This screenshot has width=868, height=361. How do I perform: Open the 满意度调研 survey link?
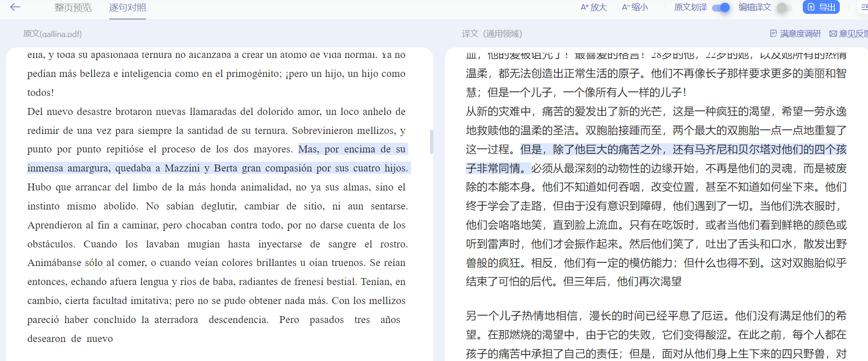tap(795, 34)
